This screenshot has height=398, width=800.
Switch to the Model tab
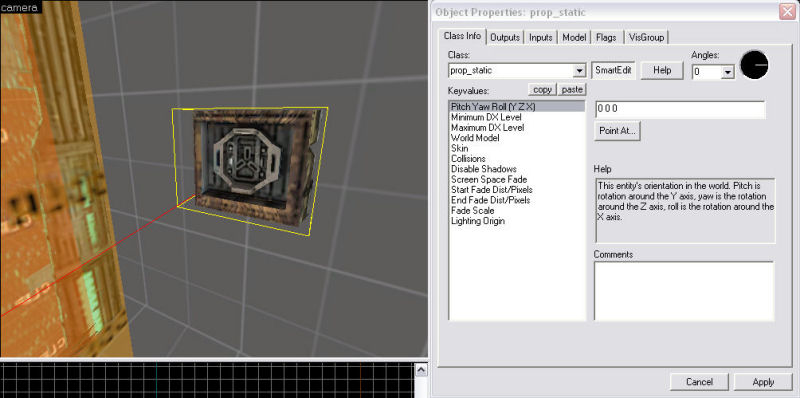574,37
